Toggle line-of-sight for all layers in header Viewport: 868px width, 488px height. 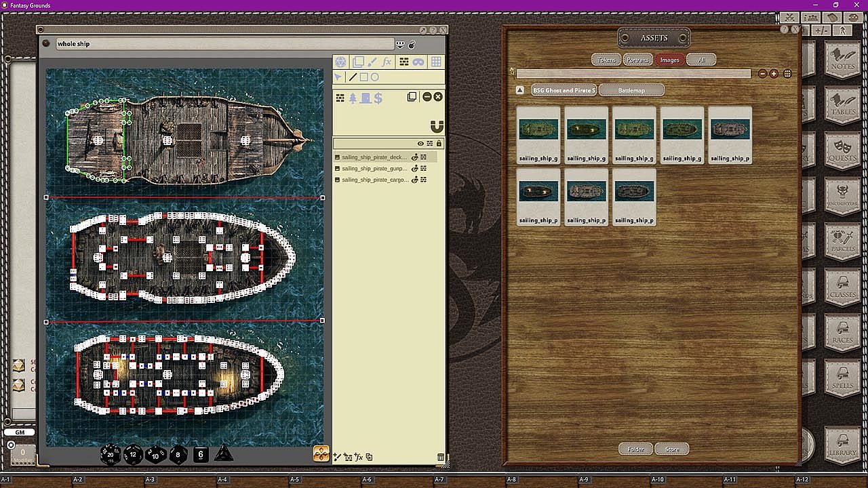pyautogui.click(x=430, y=144)
